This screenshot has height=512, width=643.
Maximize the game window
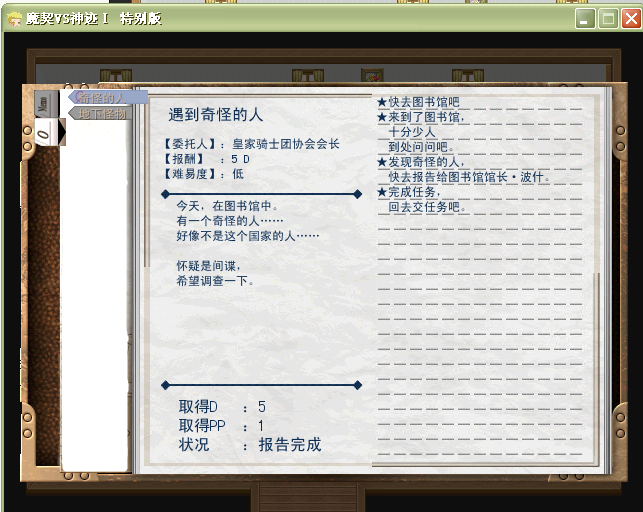pos(608,19)
